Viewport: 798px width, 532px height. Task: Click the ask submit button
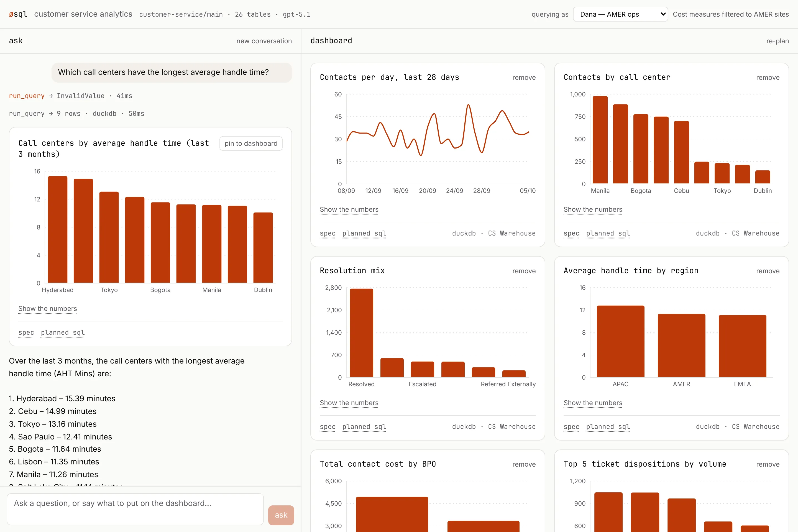(x=281, y=515)
